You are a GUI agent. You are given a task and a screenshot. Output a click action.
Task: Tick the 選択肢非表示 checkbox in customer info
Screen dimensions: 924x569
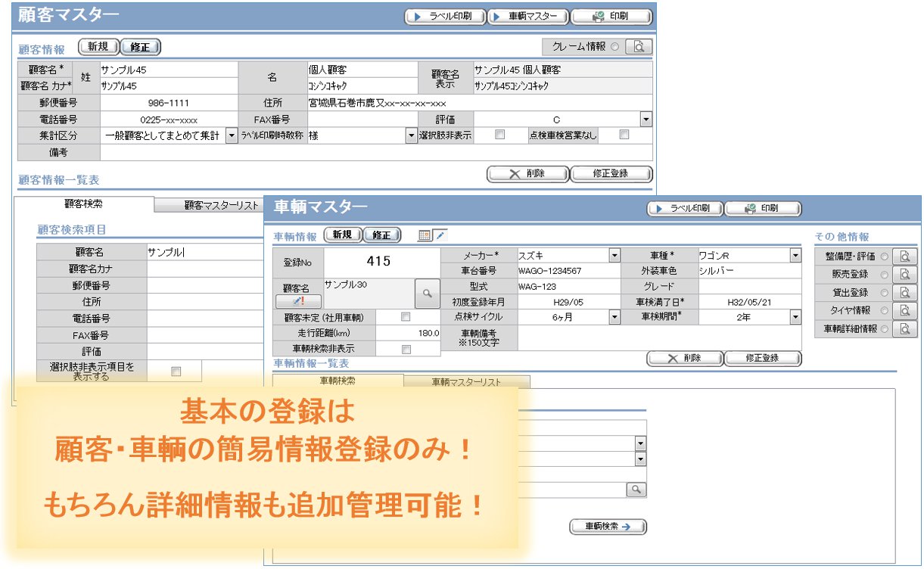499,135
